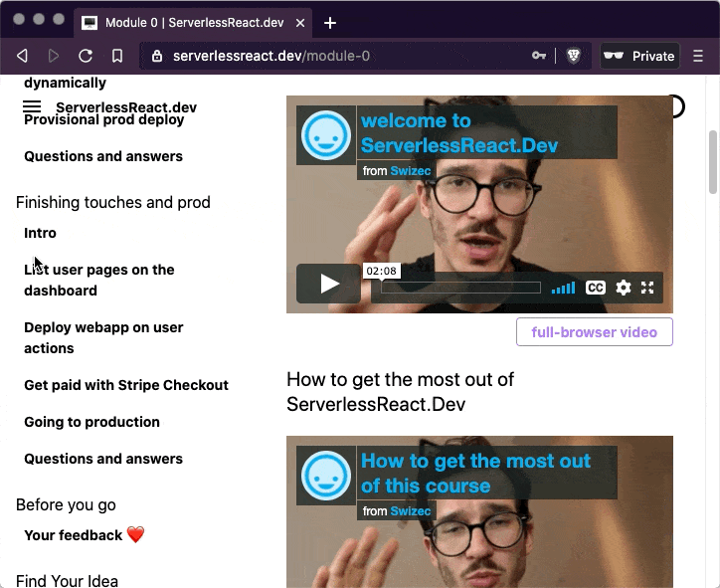The width and height of the screenshot is (720, 588).
Task: Open the browser main menu icon
Action: (x=698, y=56)
